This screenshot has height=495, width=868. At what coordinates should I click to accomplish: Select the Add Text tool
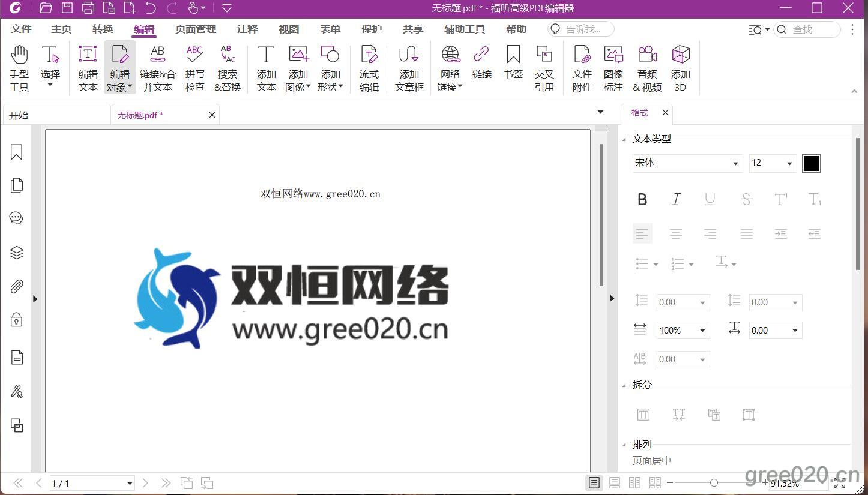(266, 68)
